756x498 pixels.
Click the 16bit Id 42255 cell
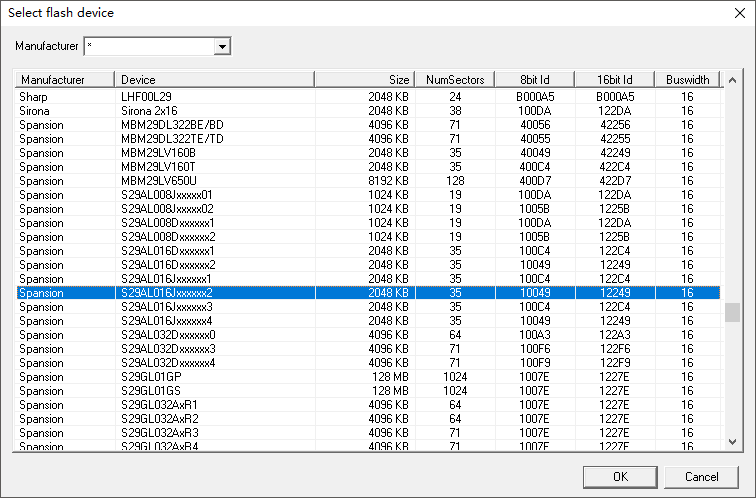coord(615,139)
